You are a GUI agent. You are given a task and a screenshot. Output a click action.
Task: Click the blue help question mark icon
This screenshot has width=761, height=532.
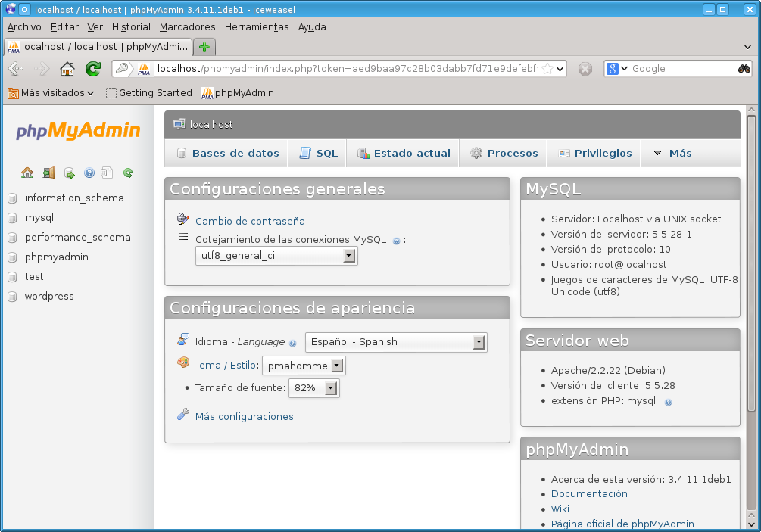[x=89, y=173]
